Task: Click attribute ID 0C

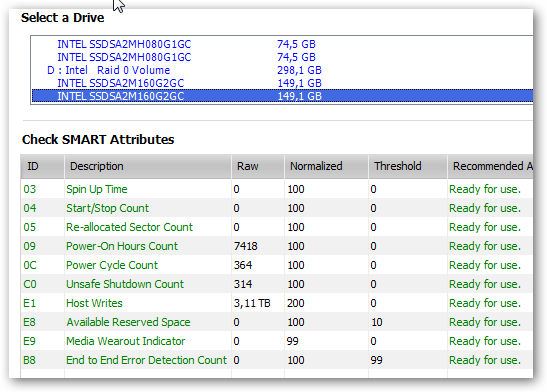Action: click(30, 265)
